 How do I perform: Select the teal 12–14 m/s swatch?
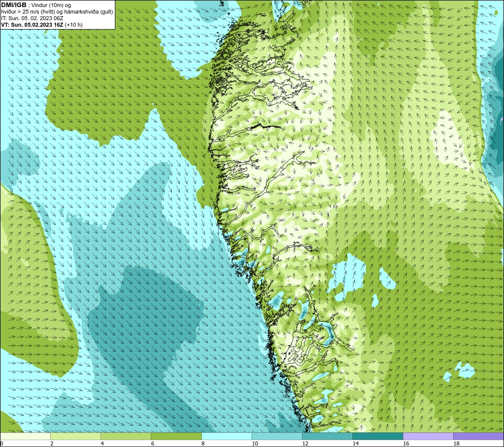coord(327,436)
